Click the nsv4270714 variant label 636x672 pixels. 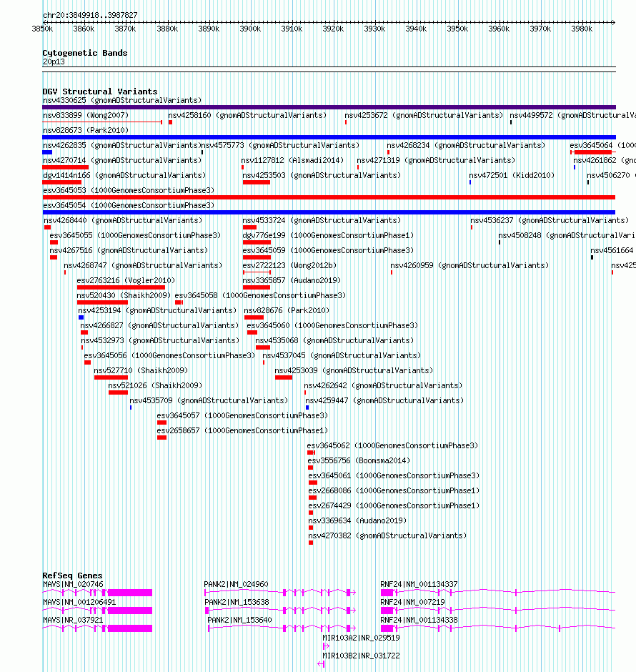(122, 160)
